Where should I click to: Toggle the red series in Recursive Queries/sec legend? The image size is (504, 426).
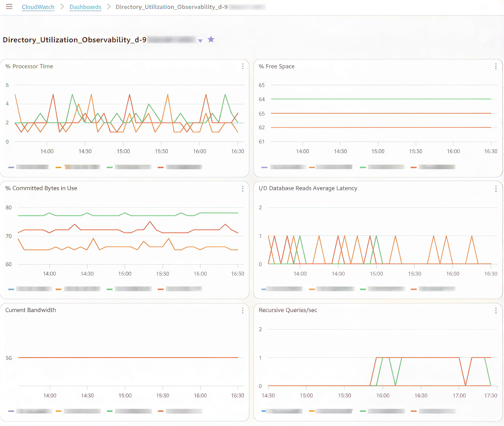[x=414, y=411]
